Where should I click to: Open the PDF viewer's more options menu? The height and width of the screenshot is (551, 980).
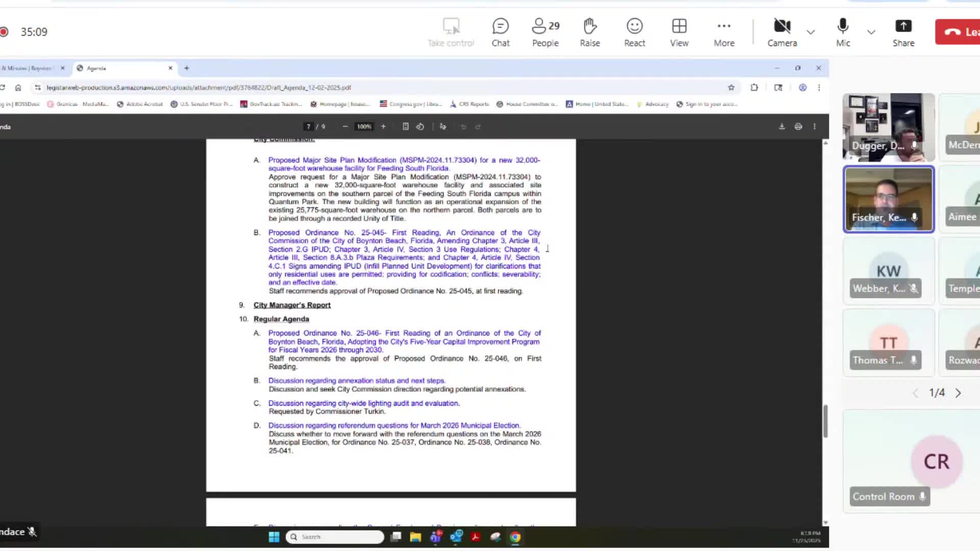(815, 126)
